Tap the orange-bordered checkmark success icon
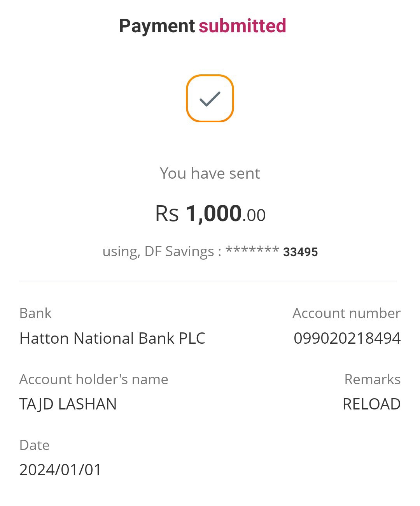 [x=210, y=98]
